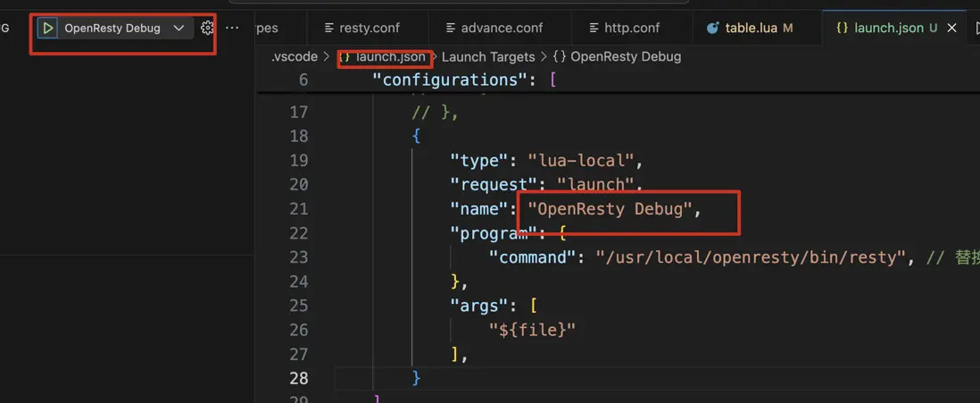Open launch.json using the gear icon
The width and height of the screenshot is (980, 403).
coord(207,28)
